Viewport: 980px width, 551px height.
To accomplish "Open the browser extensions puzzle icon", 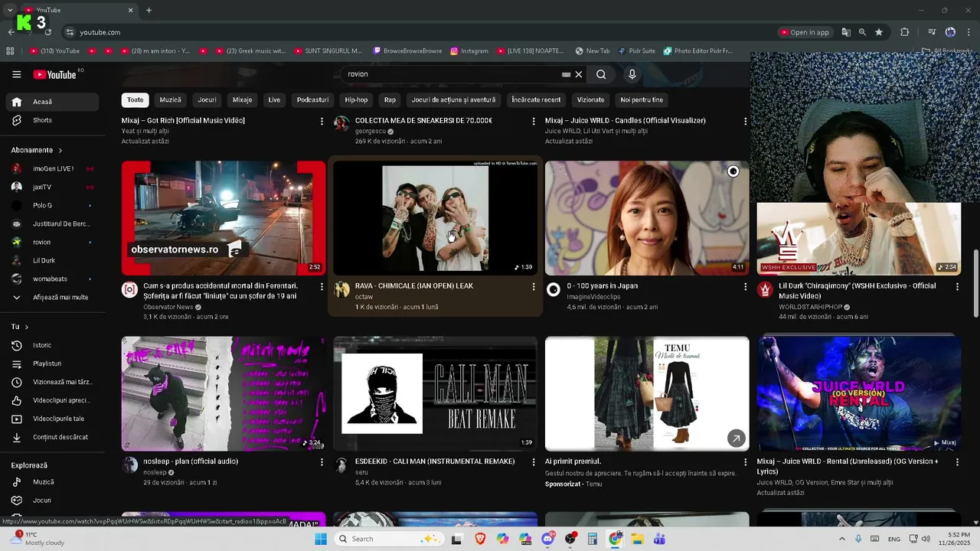I will click(904, 32).
